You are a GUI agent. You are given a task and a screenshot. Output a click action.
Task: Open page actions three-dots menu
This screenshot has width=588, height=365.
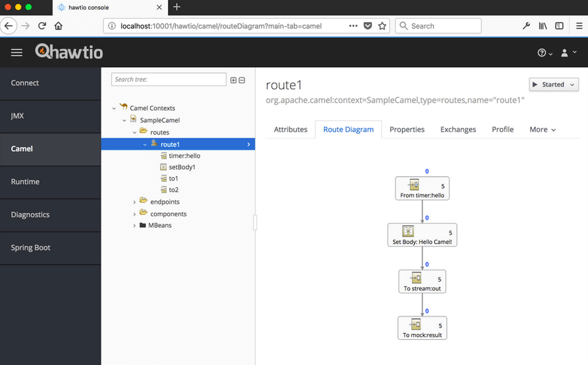353,26
